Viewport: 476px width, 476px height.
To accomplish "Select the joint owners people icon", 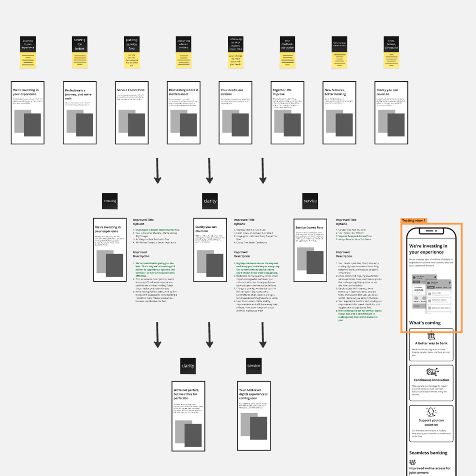I will point(413,462).
